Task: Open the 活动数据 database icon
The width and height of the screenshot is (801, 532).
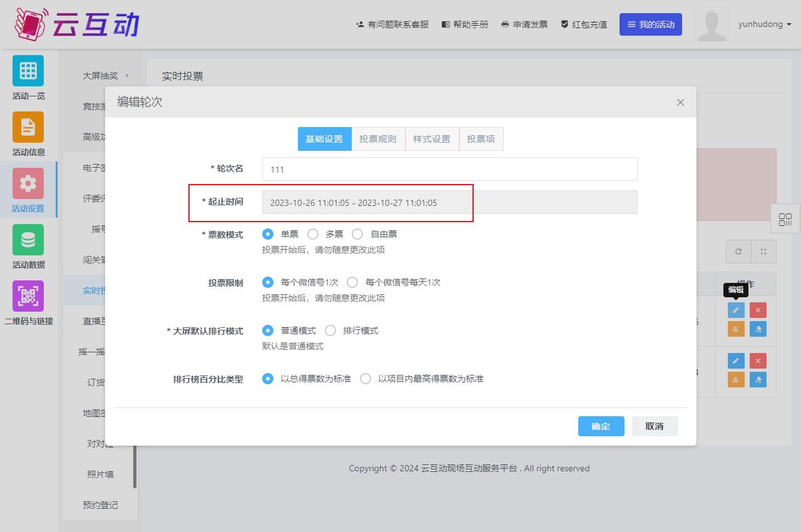Action: 28,240
